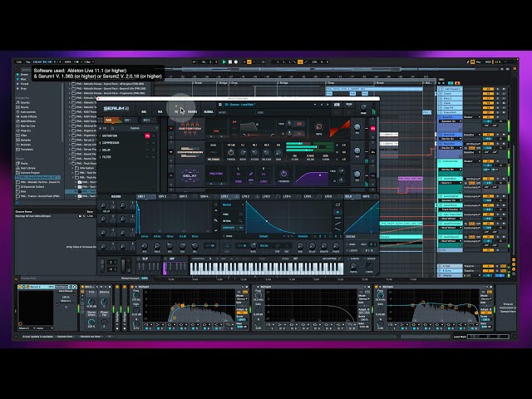Image resolution: width=532 pixels, height=399 pixels.
Task: Click the Serum main volume knob
Action: tap(363, 108)
